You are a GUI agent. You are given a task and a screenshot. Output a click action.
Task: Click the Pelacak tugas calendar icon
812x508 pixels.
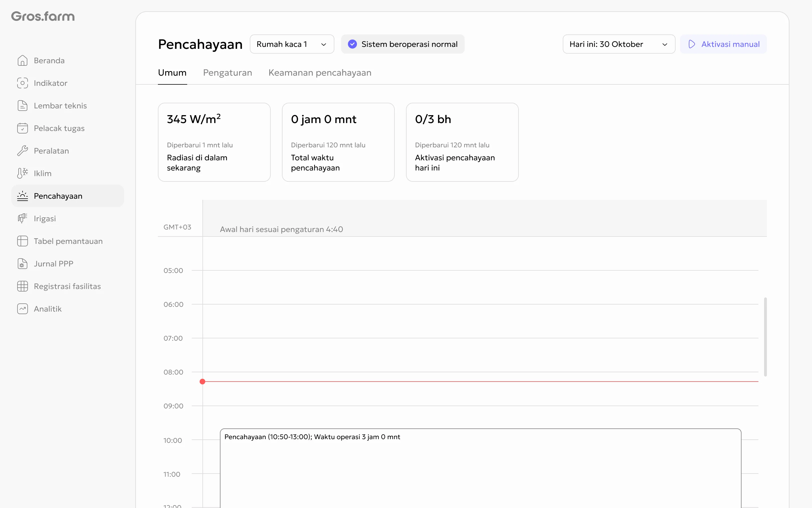click(23, 128)
